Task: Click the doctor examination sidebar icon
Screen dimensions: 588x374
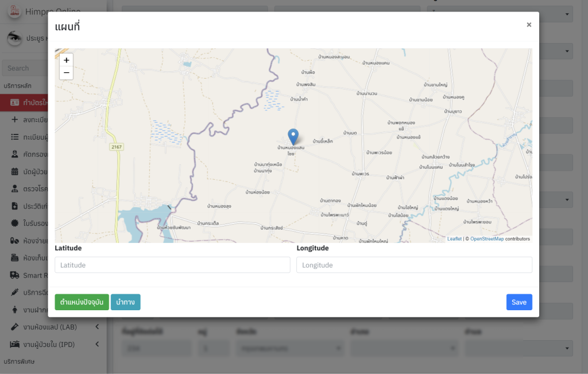Action: click(14, 188)
